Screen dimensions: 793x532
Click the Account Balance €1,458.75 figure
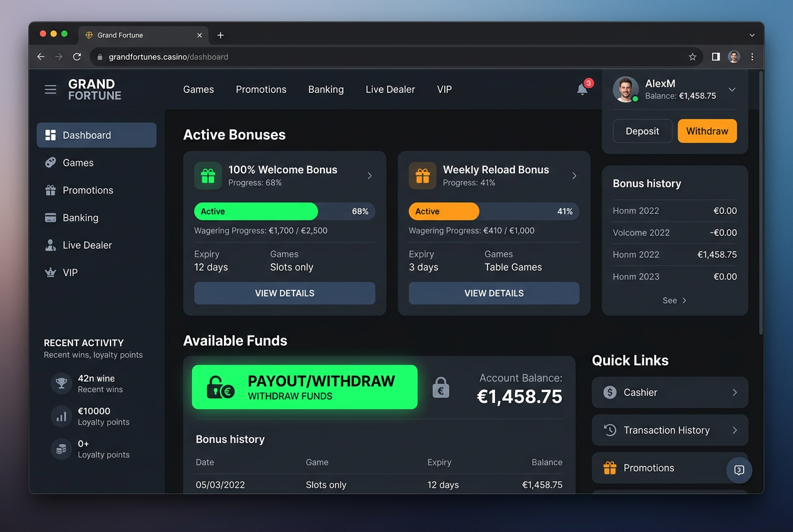tap(519, 396)
